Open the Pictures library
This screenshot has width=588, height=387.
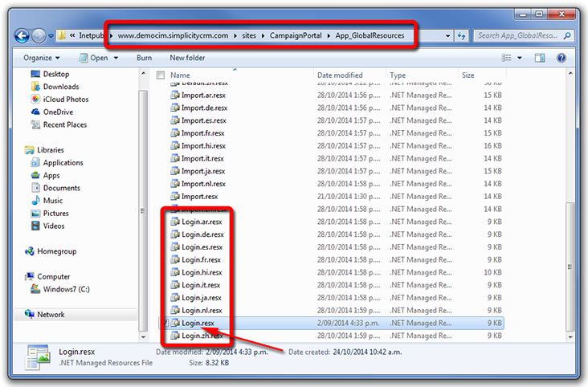coord(50,214)
